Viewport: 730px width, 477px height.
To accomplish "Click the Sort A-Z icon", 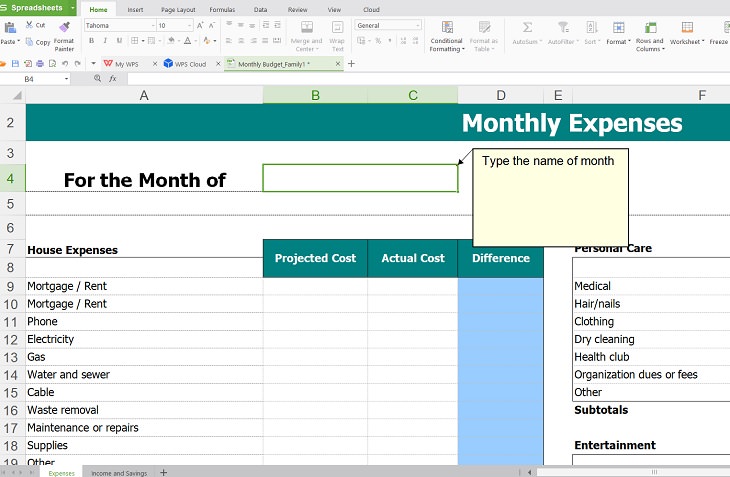I will [x=592, y=27].
